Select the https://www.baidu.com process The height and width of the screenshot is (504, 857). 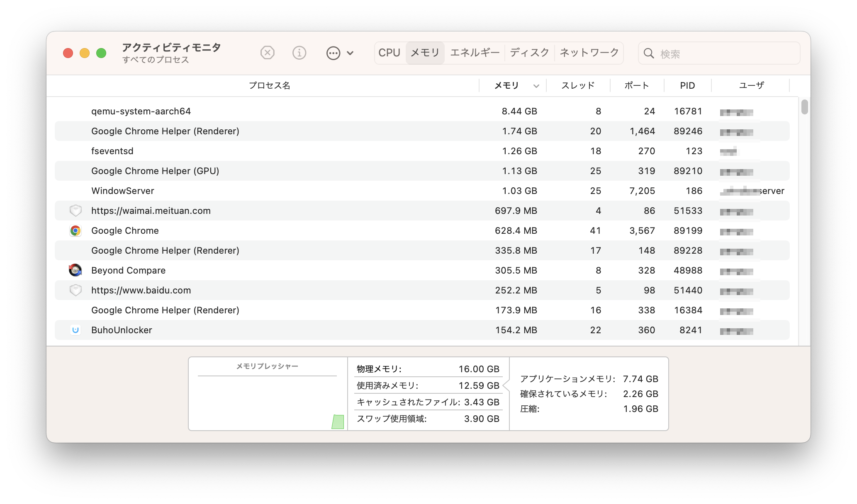tap(141, 290)
